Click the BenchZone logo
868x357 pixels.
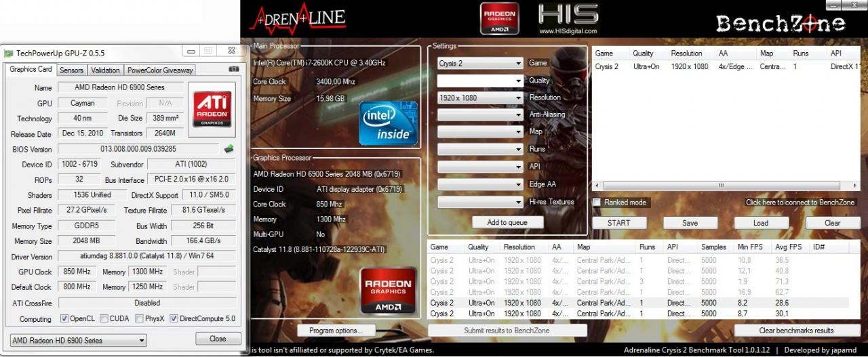point(781,23)
